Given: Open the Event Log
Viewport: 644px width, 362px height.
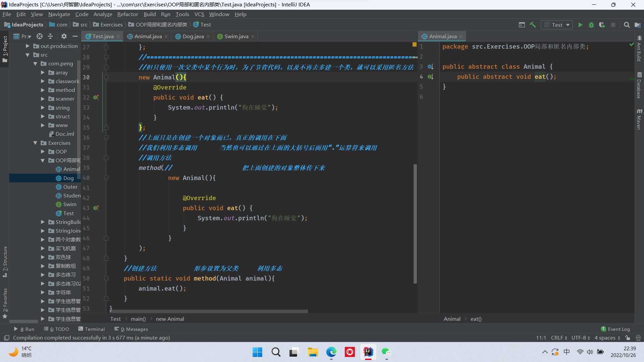Looking at the screenshot, I should click(615, 329).
